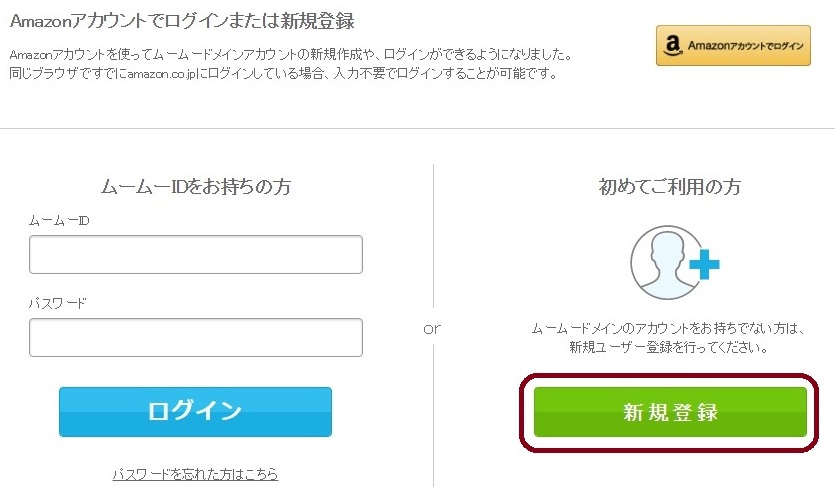Image resolution: width=835 pixels, height=489 pixels.
Task: Click the green 新規登録 button
Action: pyautogui.click(x=670, y=412)
